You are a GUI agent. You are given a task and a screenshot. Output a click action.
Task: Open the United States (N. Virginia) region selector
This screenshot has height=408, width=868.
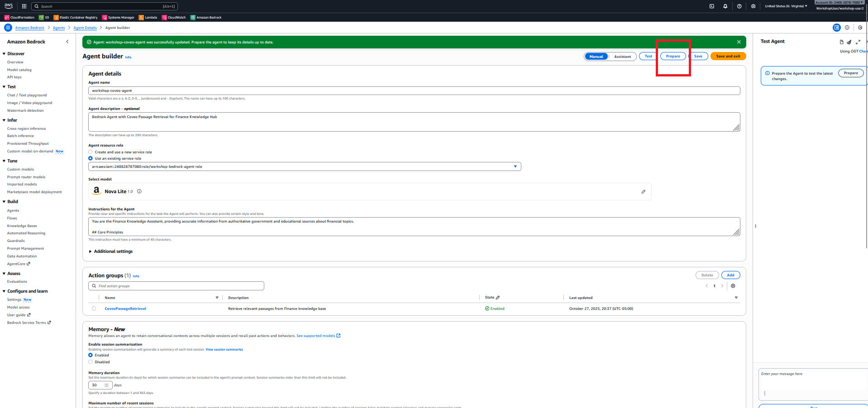click(786, 6)
